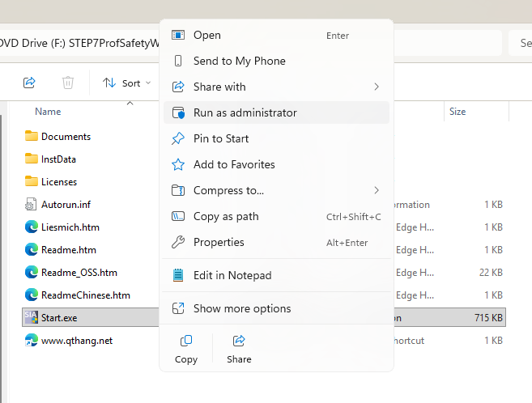Select Open from the context menu

(x=207, y=35)
